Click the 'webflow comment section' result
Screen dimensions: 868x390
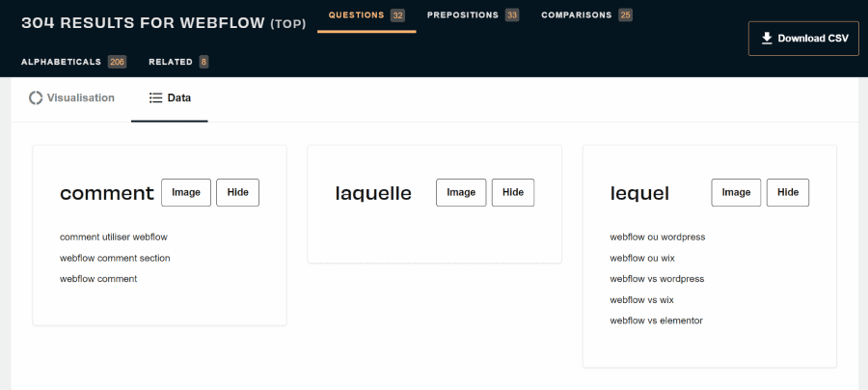tap(115, 258)
